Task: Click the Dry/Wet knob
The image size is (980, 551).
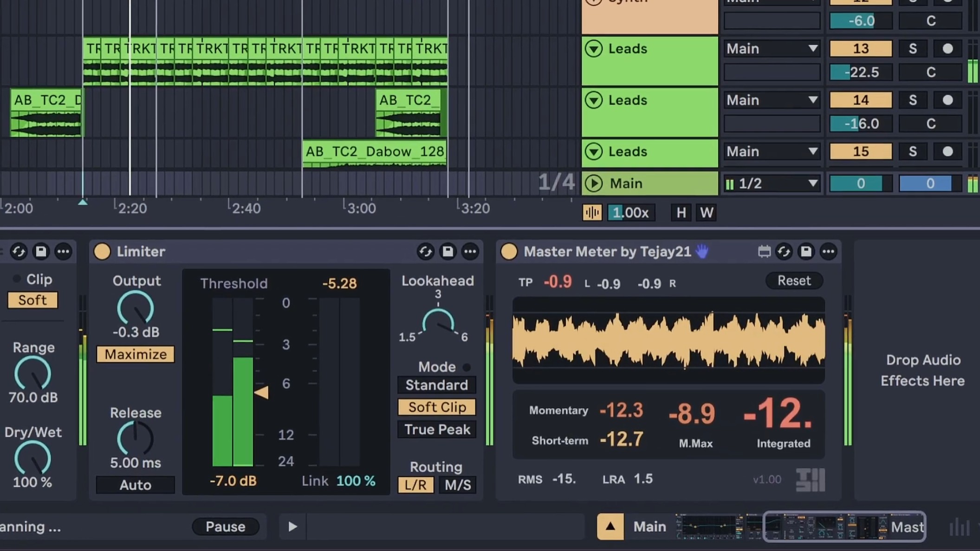Action: [32, 458]
